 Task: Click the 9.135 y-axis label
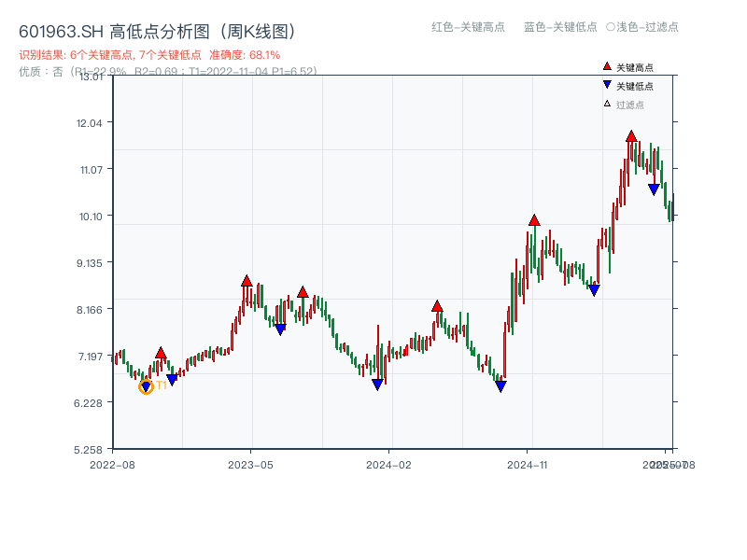coord(89,263)
